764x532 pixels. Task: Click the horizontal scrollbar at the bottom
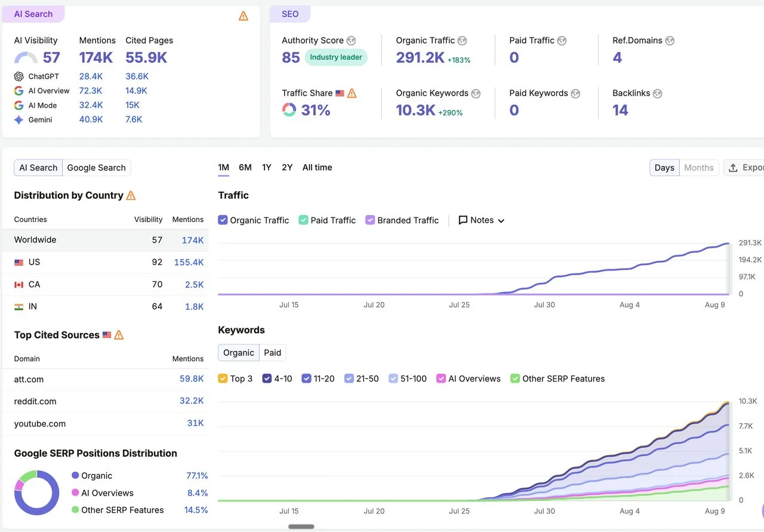301,527
